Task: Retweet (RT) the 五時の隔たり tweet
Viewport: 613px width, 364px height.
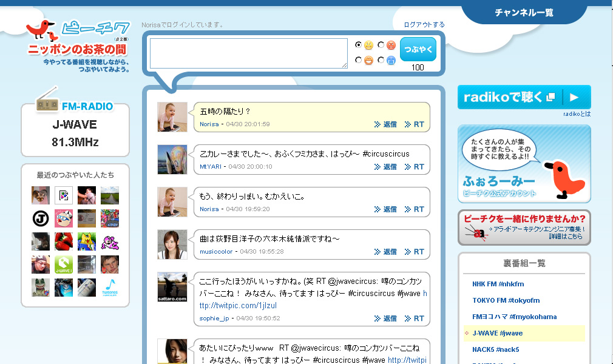Action: click(x=415, y=124)
